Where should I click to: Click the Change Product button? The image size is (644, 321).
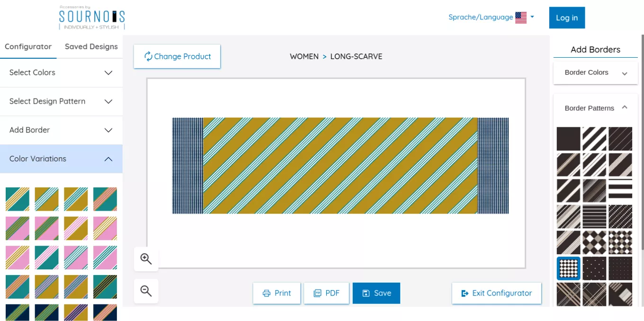[177, 56]
